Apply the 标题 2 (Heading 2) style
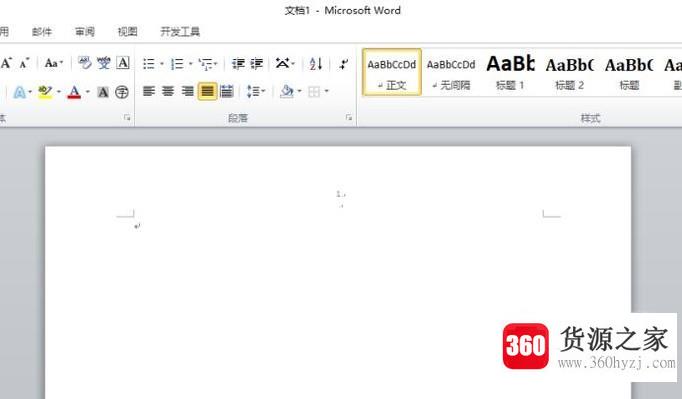The width and height of the screenshot is (682, 399). 569,72
